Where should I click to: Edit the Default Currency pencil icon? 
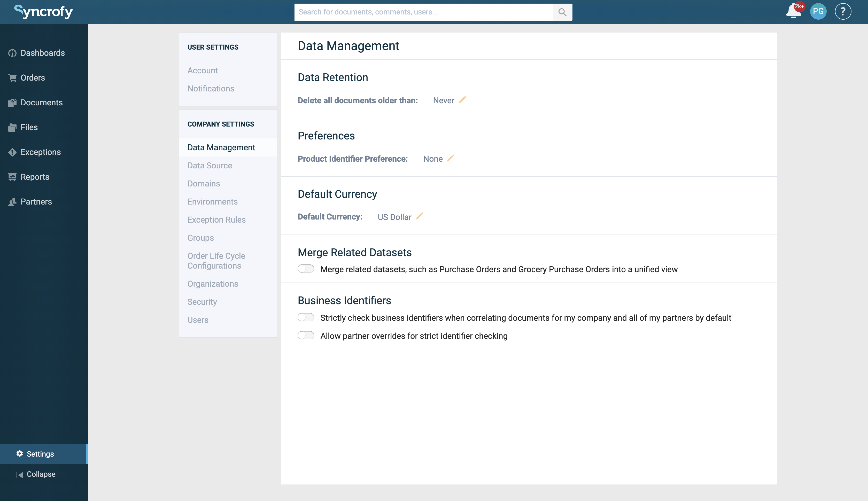[420, 216]
